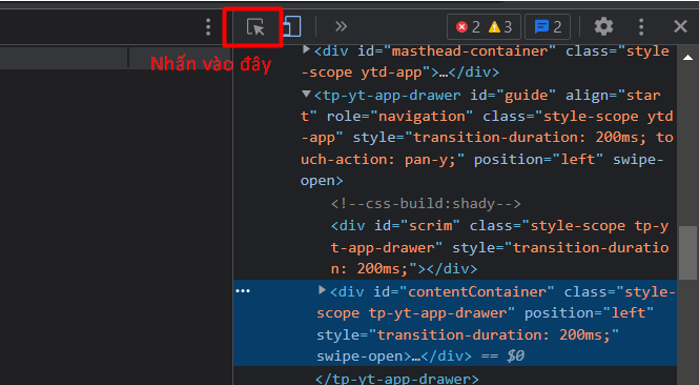Image resolution: width=699 pixels, height=385 pixels.
Task: Expand the contentContainer div node
Action: pos(322,290)
